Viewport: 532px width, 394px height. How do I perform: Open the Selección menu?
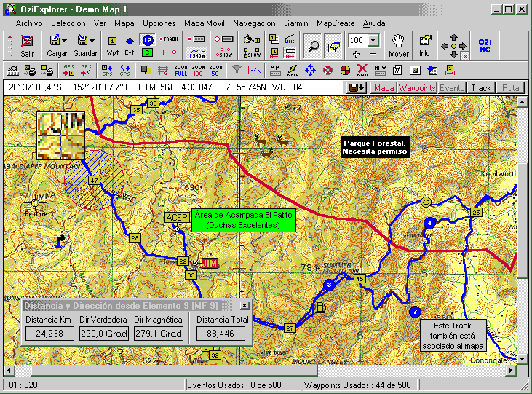click(68, 23)
